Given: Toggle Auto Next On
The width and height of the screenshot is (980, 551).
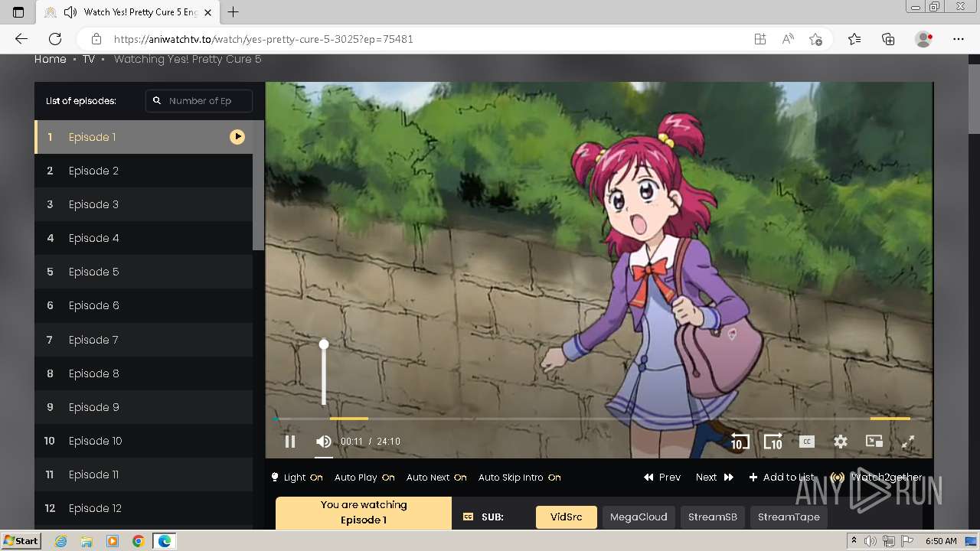Looking at the screenshot, I should [x=436, y=478].
